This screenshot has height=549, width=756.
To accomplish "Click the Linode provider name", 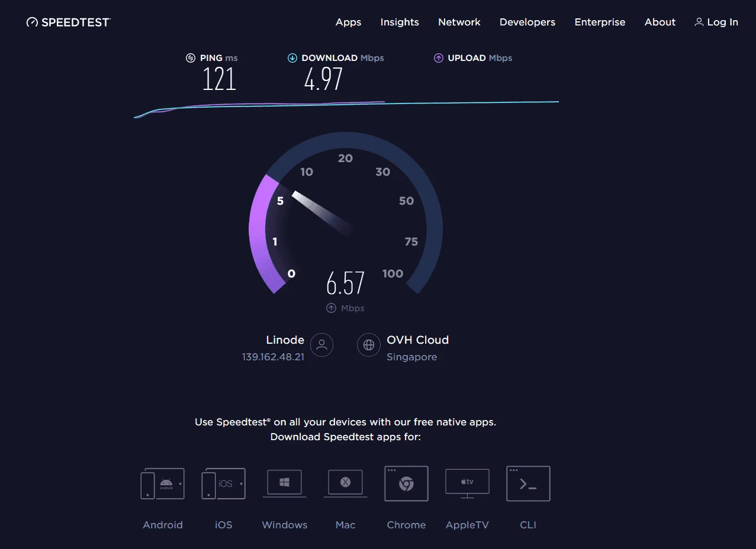I will click(x=285, y=340).
